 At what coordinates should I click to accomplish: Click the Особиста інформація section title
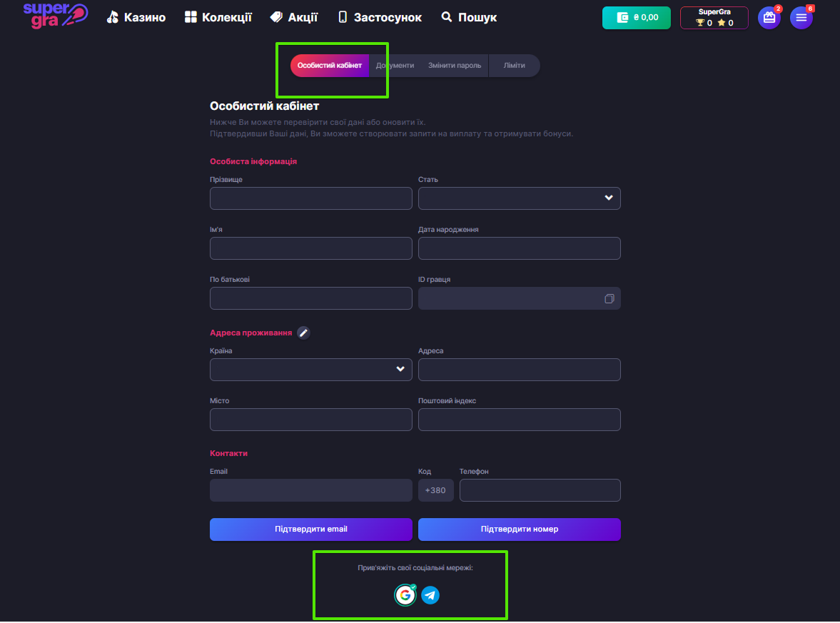(x=253, y=161)
